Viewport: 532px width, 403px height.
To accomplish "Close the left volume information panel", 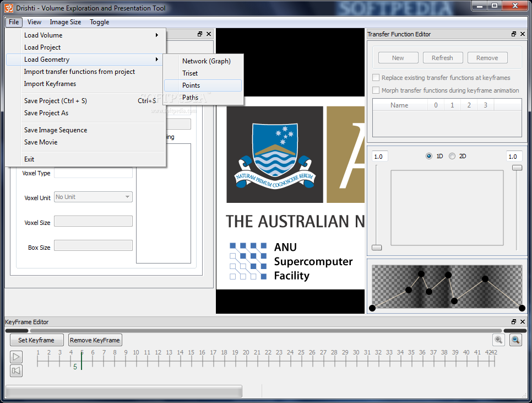I will (209, 34).
